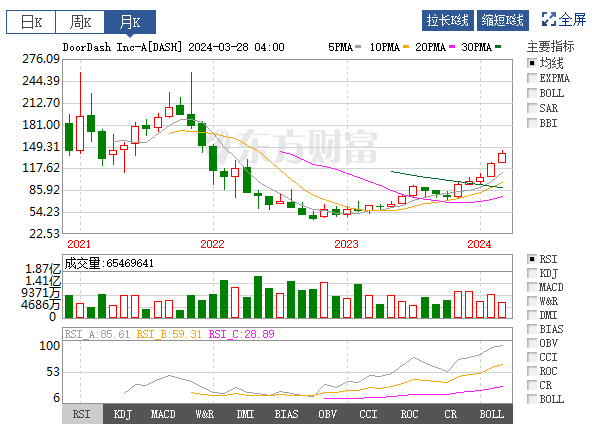This screenshot has height=430, width=592.
Task: Select BIAS in the right indicator list
Action: click(532, 329)
